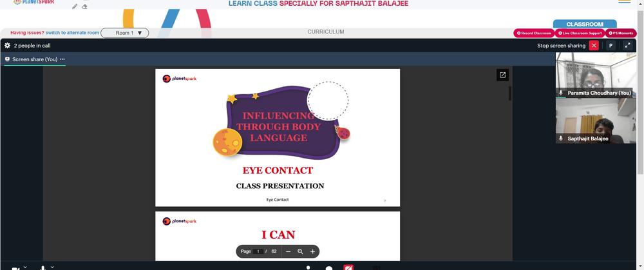The width and height of the screenshot is (644, 270).
Task: Click PlanetSpark logo in page header
Action: [34, 2]
